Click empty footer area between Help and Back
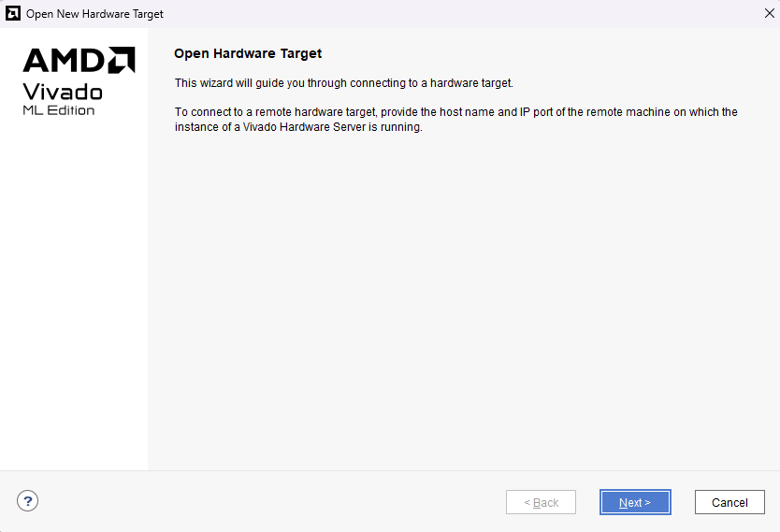The image size is (780, 532). [x=271, y=502]
